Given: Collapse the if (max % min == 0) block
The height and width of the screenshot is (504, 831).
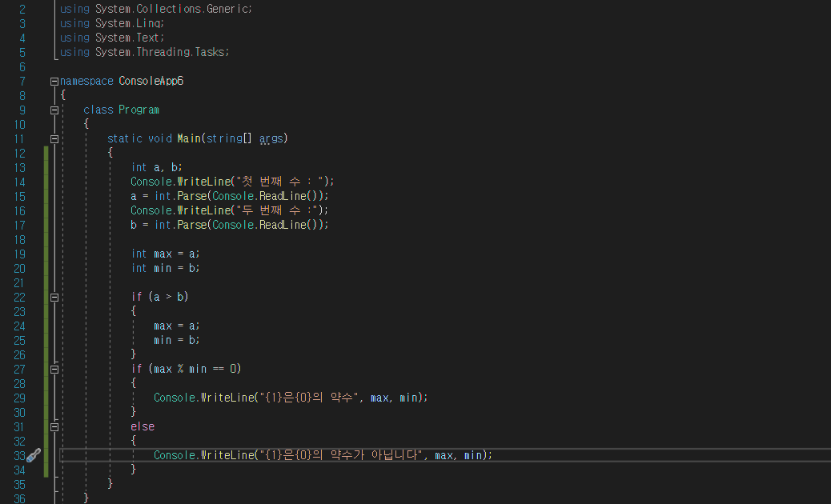Looking at the screenshot, I should point(54,370).
